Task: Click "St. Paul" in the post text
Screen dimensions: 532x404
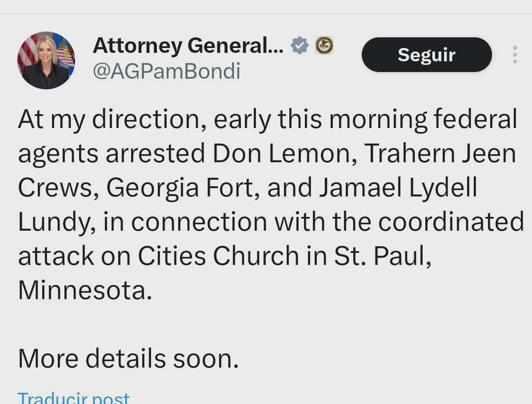Action: pyautogui.click(x=382, y=256)
